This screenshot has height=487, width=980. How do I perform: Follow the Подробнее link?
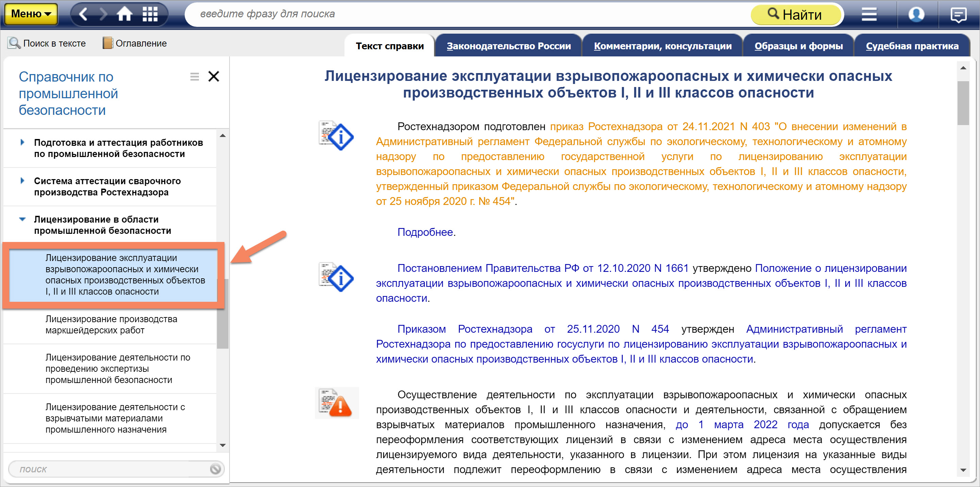click(425, 232)
